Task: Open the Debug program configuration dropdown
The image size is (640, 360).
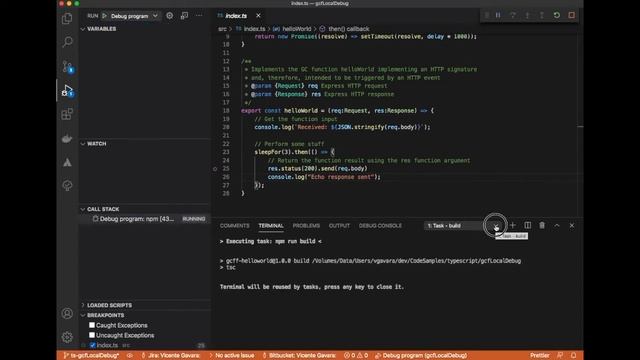Action: 134,16
